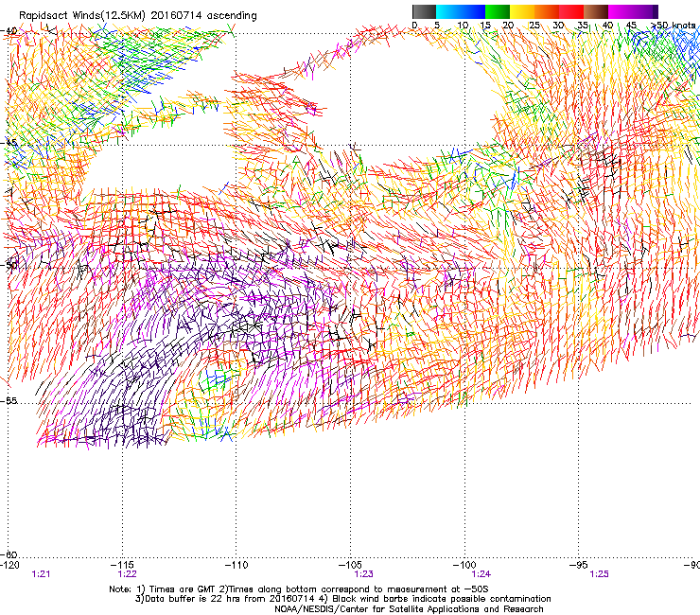This screenshot has height=615, width=700.
Task: Click the note about Data buffer is 22 hrs
Action: coord(342,599)
